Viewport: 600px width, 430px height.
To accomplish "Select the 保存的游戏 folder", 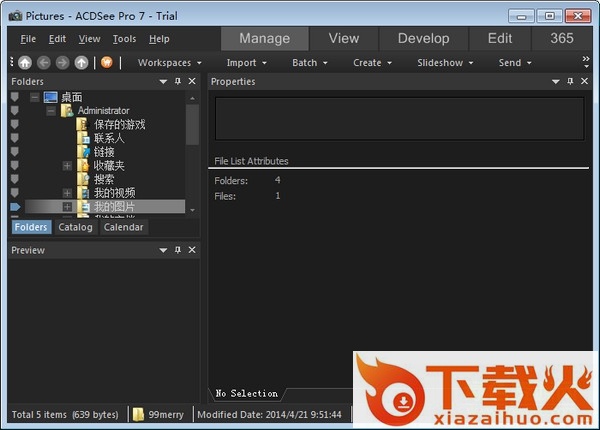I will coord(119,125).
